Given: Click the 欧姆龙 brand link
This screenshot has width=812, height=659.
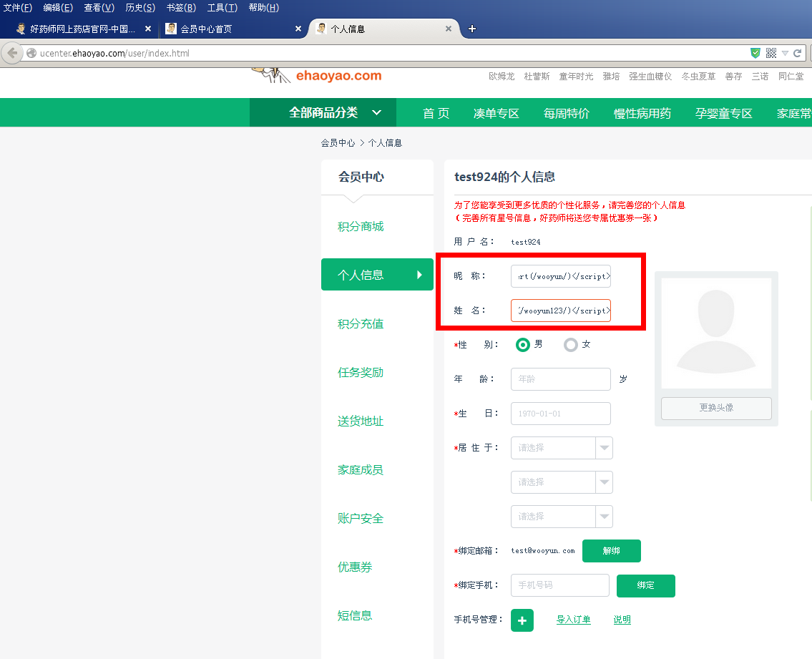Looking at the screenshot, I should pyautogui.click(x=502, y=76).
